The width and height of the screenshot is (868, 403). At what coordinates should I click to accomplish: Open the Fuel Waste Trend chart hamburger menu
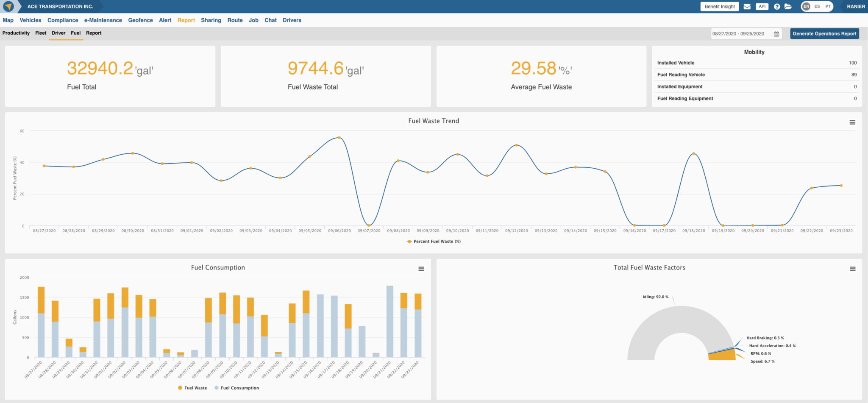(x=852, y=122)
